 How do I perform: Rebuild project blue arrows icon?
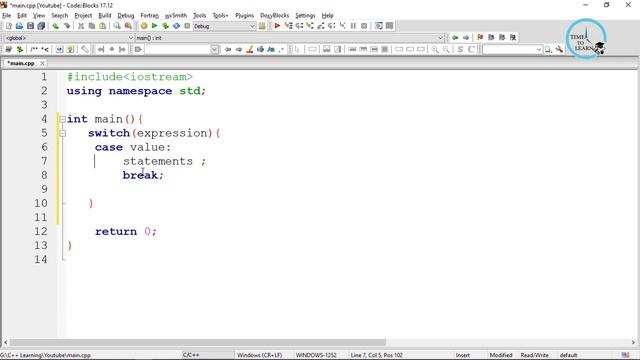click(176, 26)
